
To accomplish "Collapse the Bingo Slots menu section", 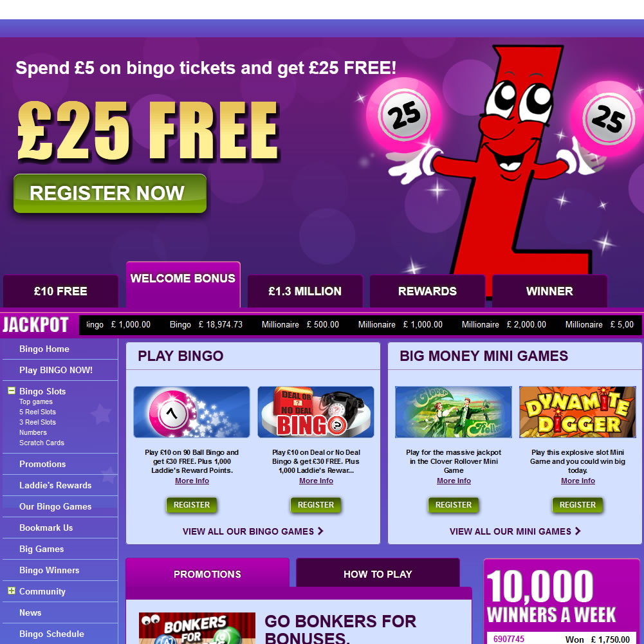I will pyautogui.click(x=12, y=391).
